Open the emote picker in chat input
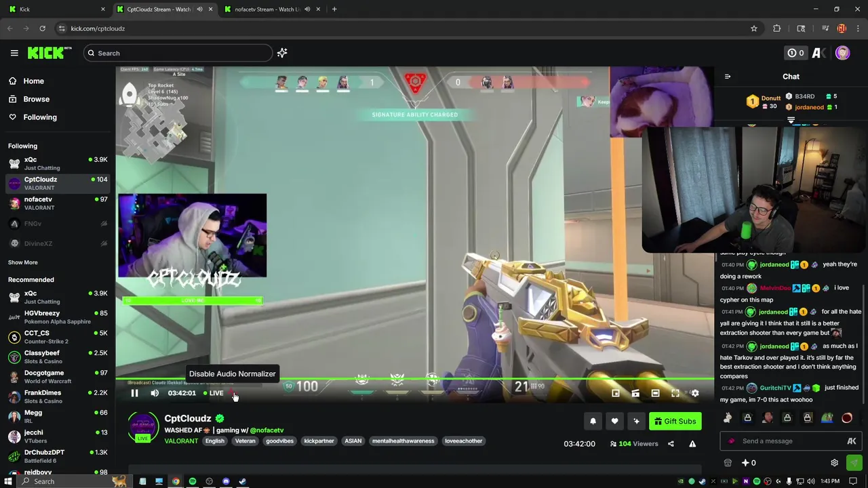Screen dimensions: 868x488 click(x=852, y=441)
